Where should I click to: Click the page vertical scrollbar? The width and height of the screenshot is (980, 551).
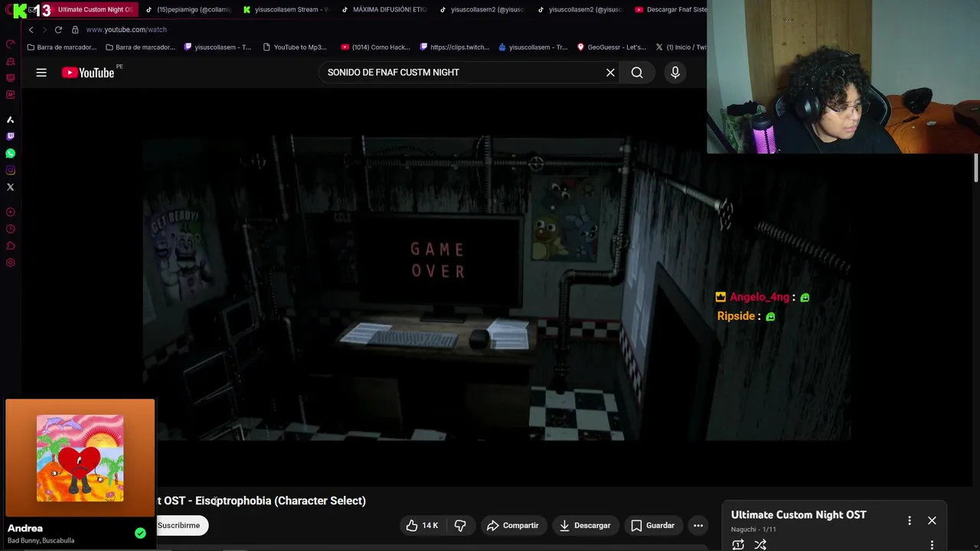pos(976,168)
